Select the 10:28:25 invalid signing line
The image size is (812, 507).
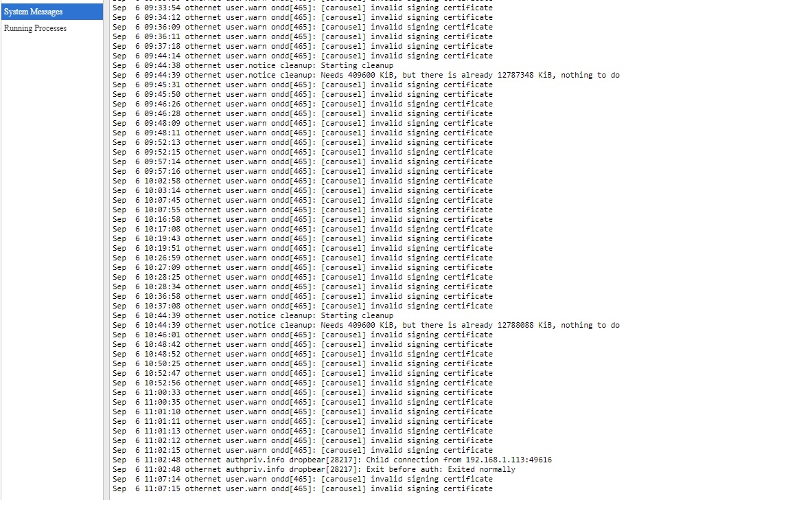pos(303,278)
